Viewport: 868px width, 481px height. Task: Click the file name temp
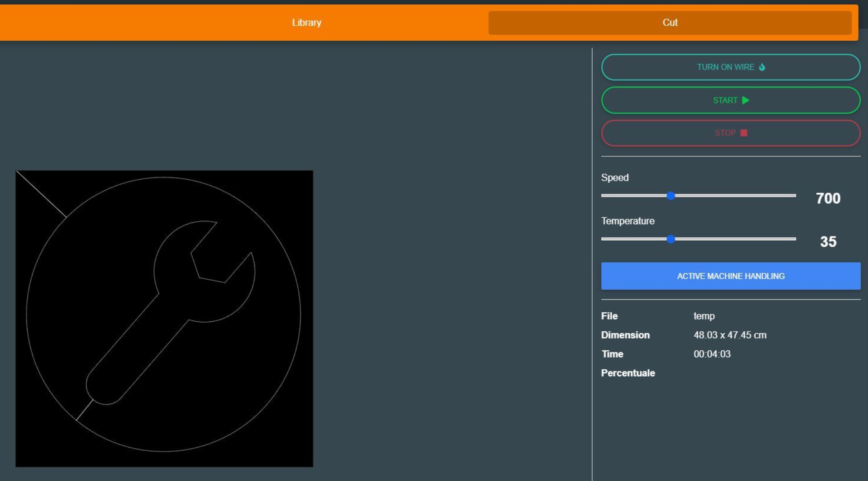704,316
